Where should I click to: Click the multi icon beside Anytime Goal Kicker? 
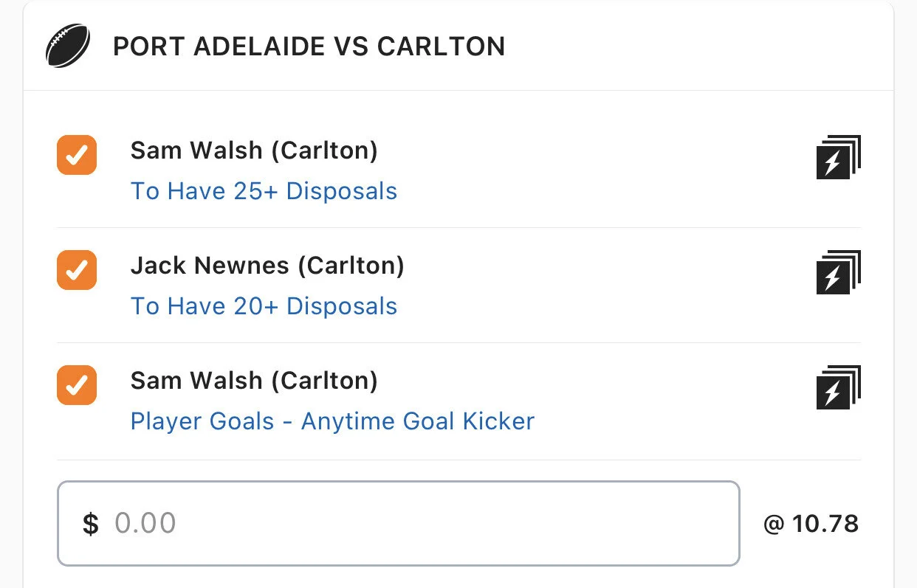point(839,387)
